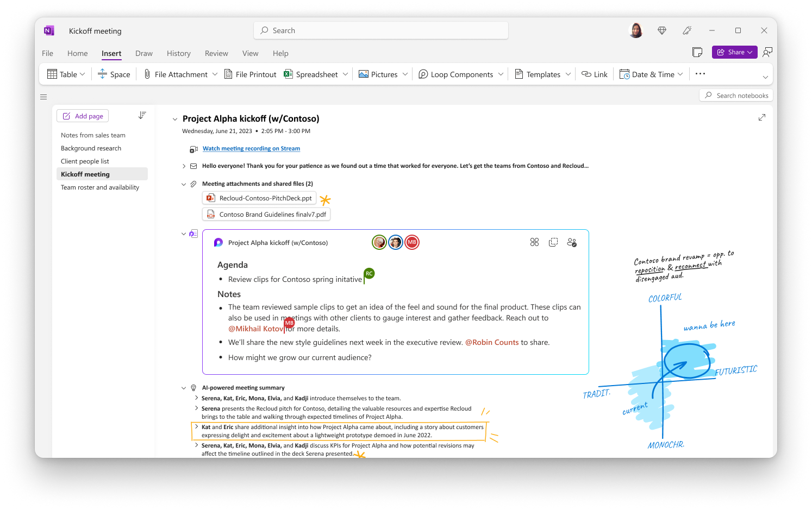Screen dimensions: 812x510
Task: Toggle the notebook navigation pane
Action: (x=43, y=97)
